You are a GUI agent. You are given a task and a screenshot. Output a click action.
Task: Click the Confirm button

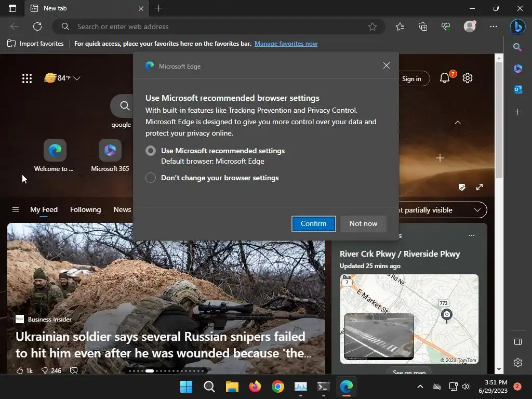click(313, 223)
